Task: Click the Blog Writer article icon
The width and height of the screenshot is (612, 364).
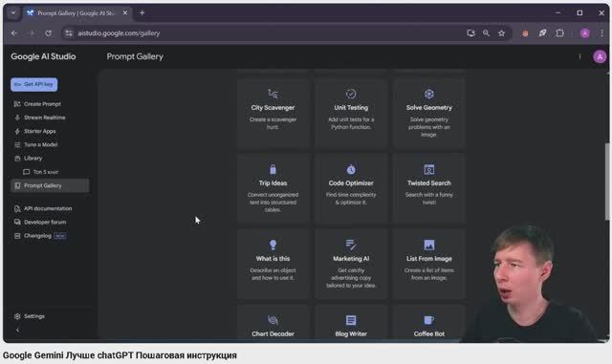Action: (x=351, y=320)
